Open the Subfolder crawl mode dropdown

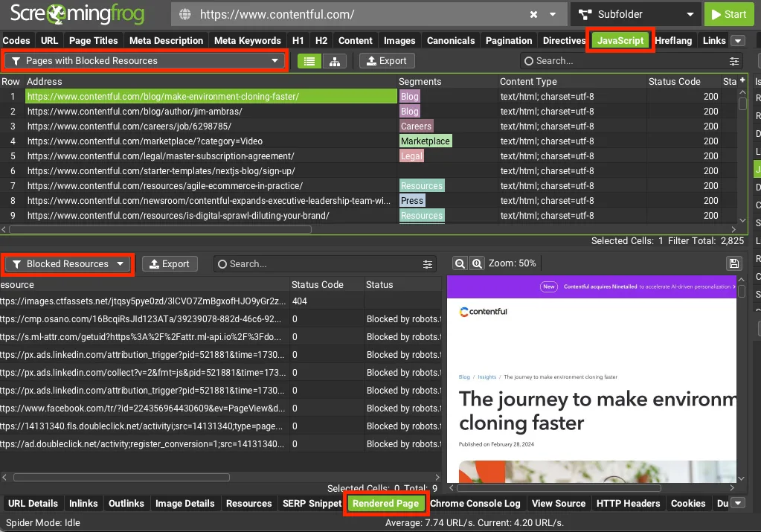click(x=636, y=15)
